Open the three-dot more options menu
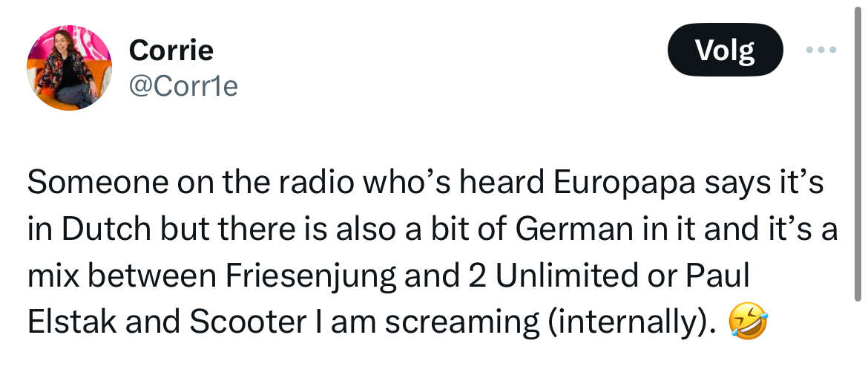 point(821,50)
